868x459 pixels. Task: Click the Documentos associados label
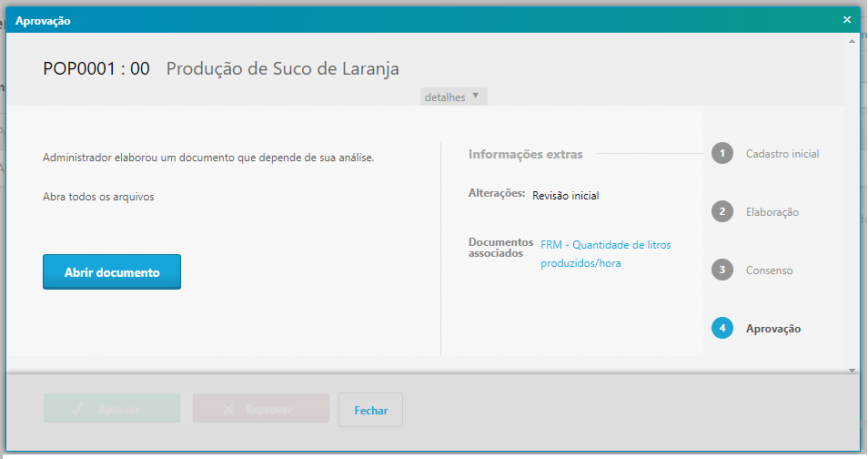click(x=500, y=248)
